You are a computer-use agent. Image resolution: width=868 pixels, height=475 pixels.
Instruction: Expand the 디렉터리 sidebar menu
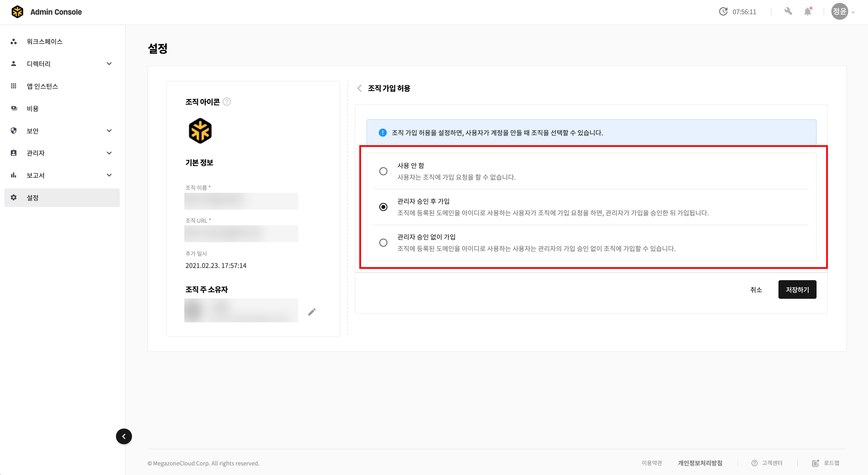109,64
